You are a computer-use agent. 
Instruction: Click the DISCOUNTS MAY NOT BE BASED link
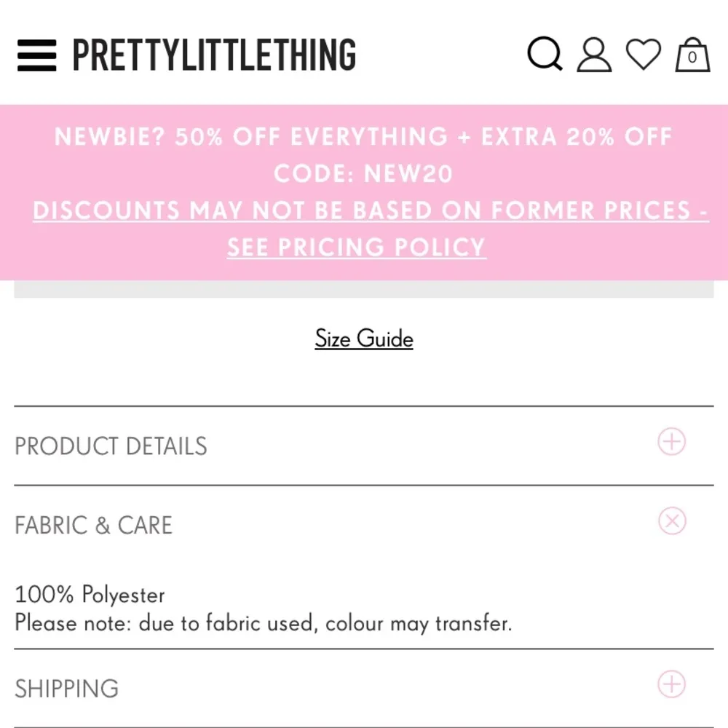[370, 210]
